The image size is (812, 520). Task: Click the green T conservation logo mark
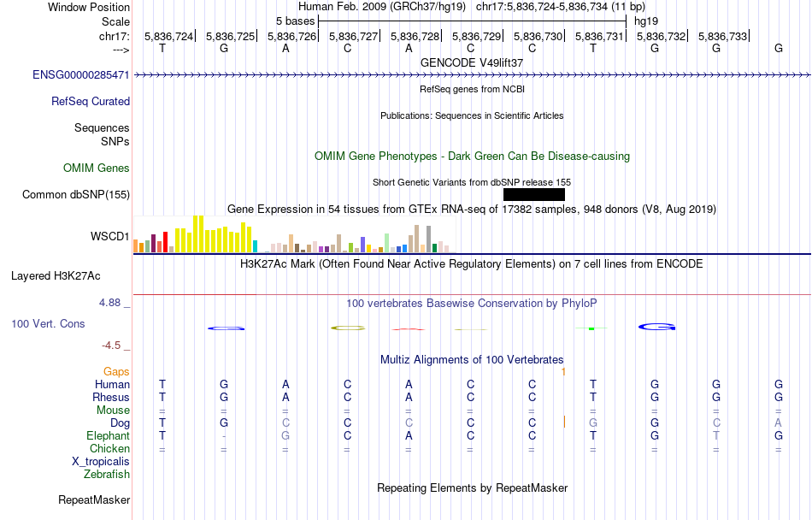tap(591, 328)
